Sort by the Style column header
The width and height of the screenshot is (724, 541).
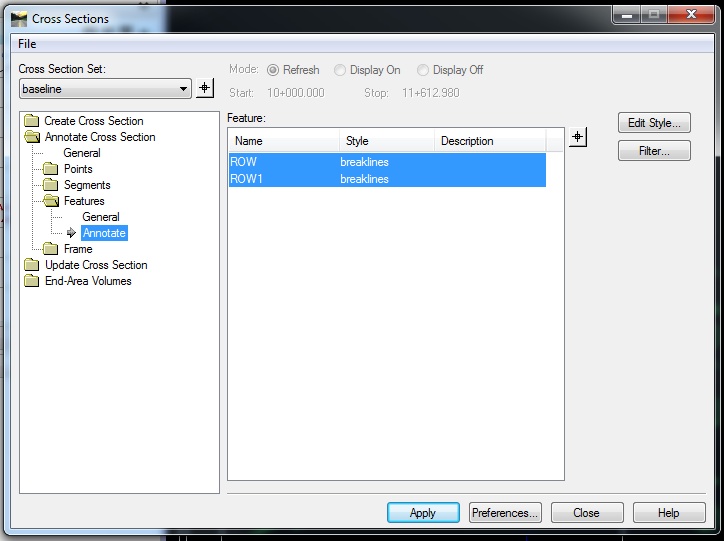point(387,141)
